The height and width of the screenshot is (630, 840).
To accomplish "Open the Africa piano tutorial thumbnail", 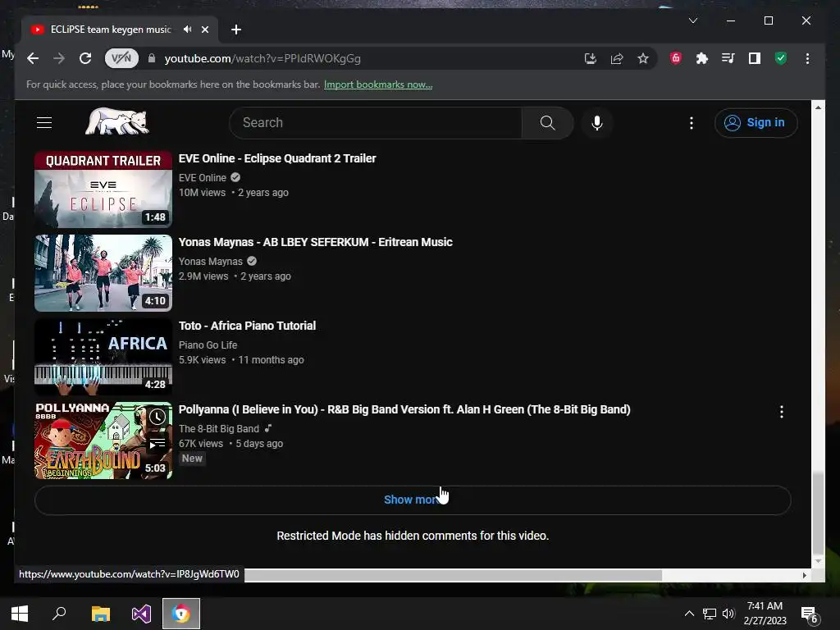I will tap(103, 356).
